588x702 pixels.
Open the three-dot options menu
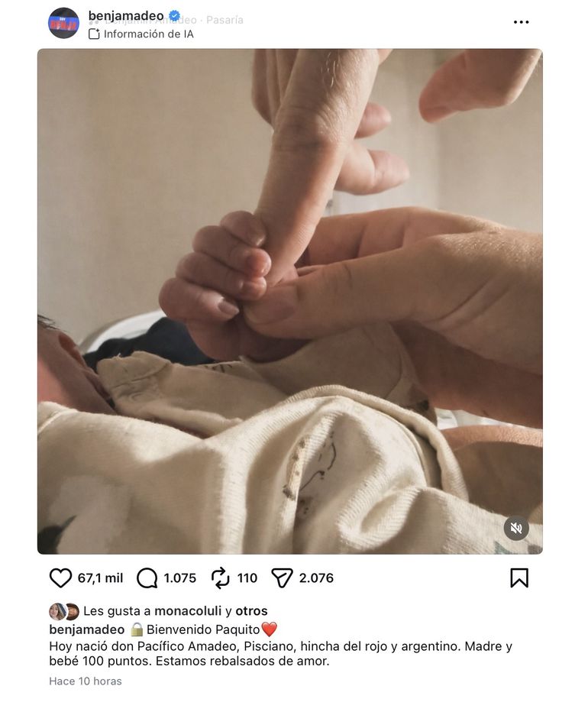[521, 22]
